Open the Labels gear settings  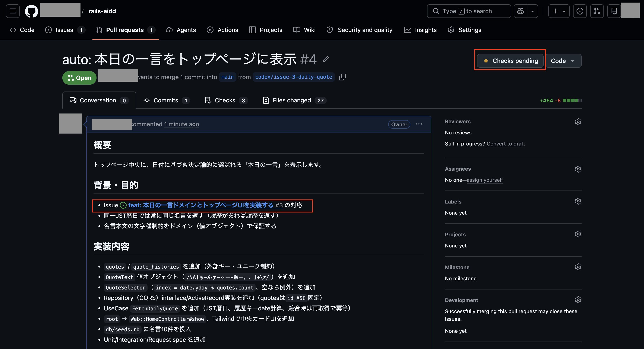click(x=578, y=201)
